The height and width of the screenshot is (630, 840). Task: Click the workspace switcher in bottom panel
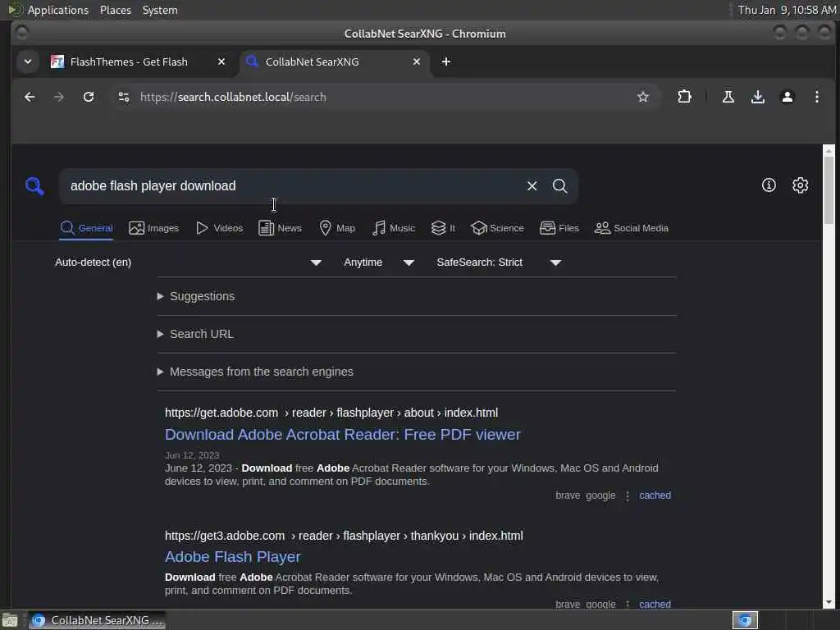[745, 620]
